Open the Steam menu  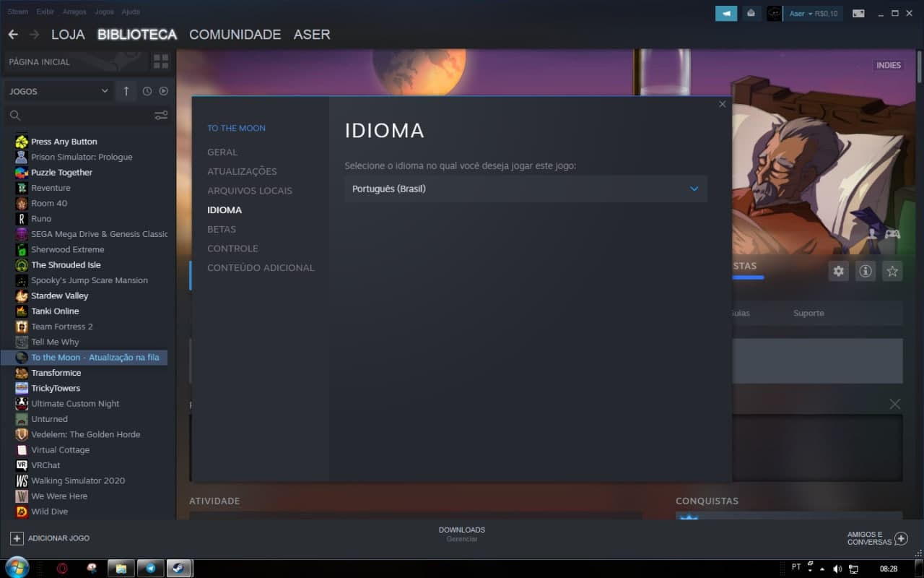(x=18, y=12)
